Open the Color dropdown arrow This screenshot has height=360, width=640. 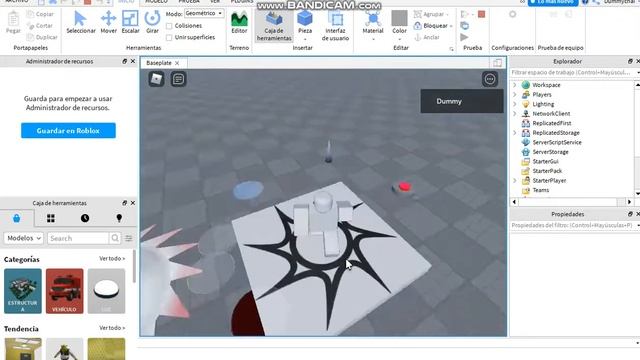click(399, 40)
